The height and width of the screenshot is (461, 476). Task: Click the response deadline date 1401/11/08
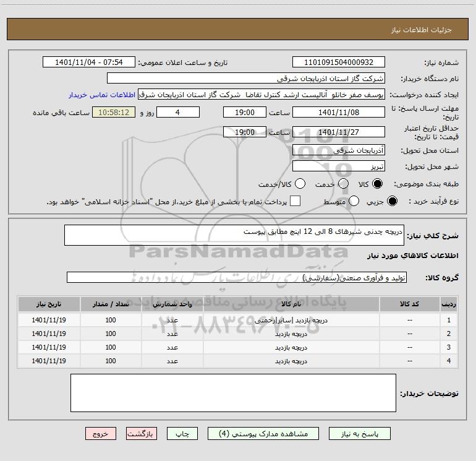coord(339,113)
